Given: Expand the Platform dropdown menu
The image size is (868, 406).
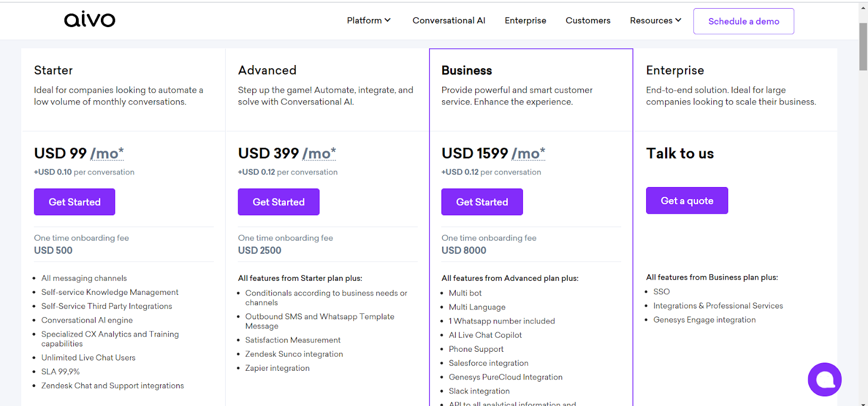Looking at the screenshot, I should [x=368, y=21].
